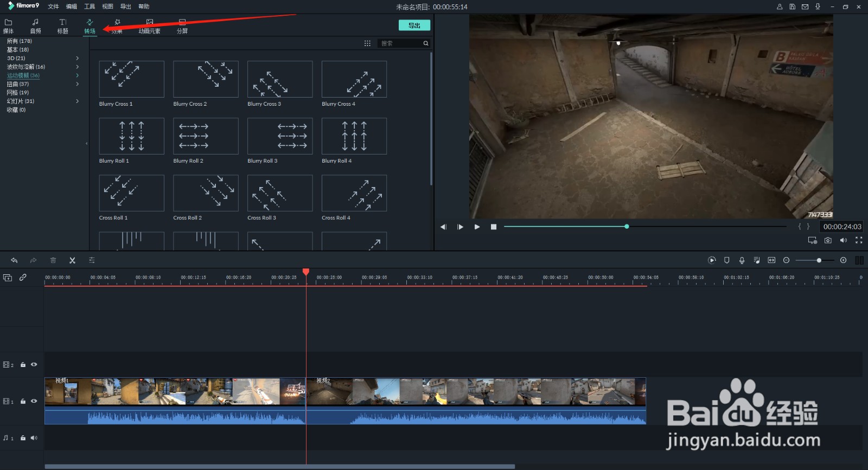This screenshot has width=868, height=470.
Task: Open the 媒体 media tab
Action: (8, 26)
